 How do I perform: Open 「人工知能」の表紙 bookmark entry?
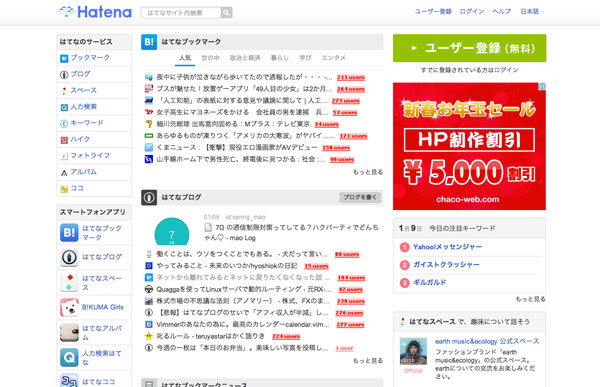[242, 101]
